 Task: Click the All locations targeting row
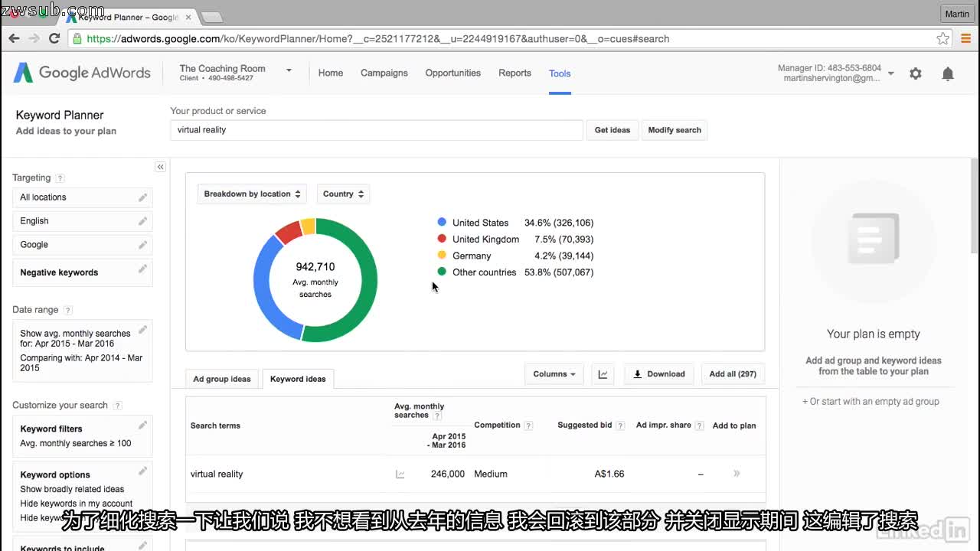[83, 197]
